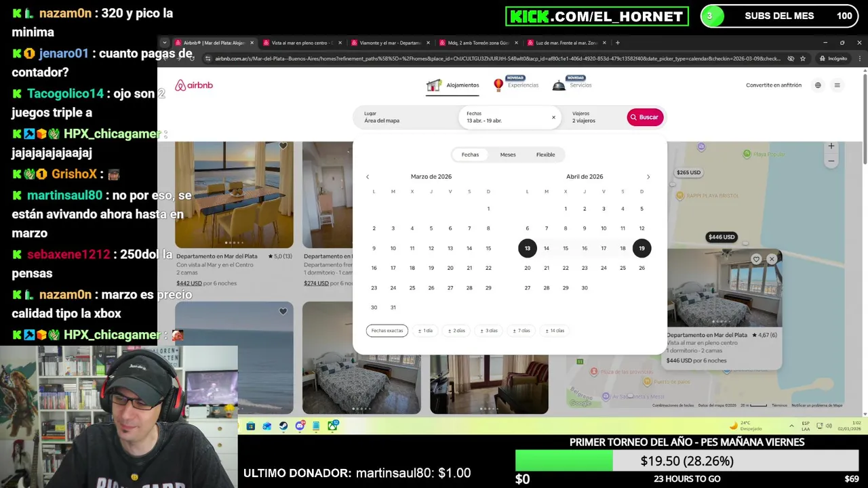868x488 pixels.
Task: Open the tab search dropdown arrow
Action: click(164, 43)
